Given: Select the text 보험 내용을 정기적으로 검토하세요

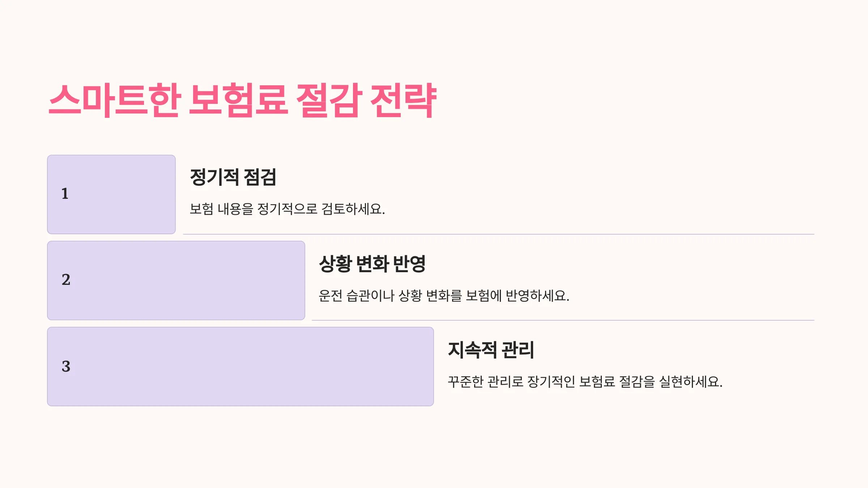Looking at the screenshot, I should 288,209.
